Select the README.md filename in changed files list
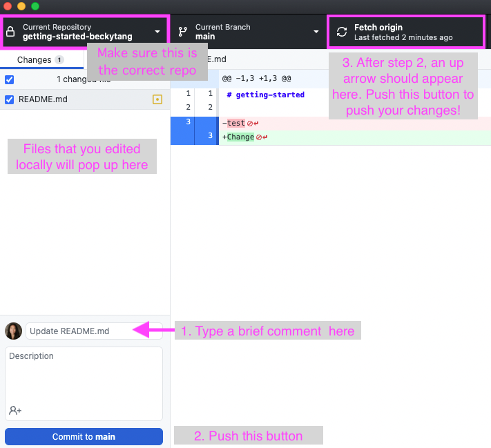The width and height of the screenshot is (491, 448). (x=43, y=99)
